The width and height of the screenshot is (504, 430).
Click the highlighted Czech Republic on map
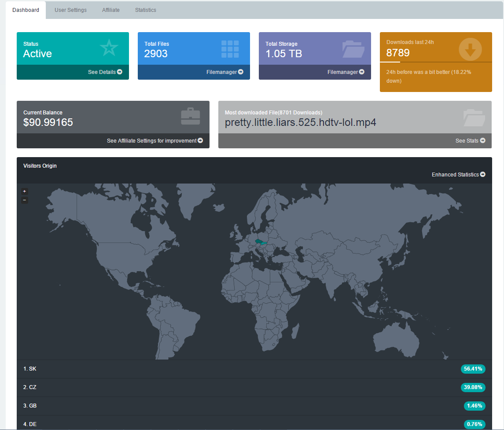click(259, 241)
